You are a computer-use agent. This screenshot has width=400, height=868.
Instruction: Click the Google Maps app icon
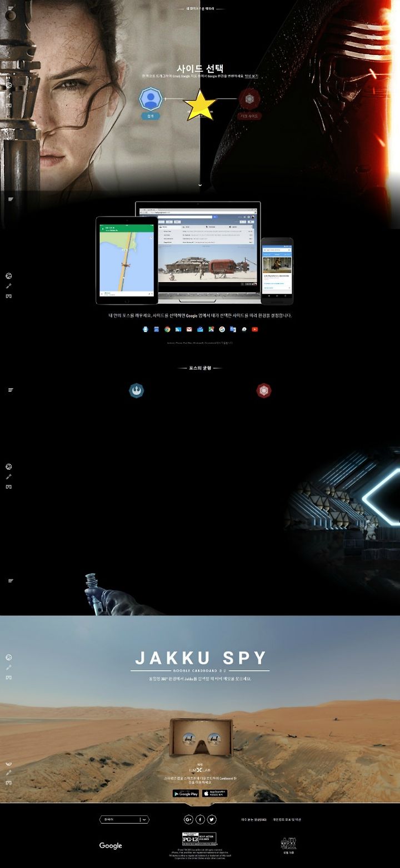(211, 329)
